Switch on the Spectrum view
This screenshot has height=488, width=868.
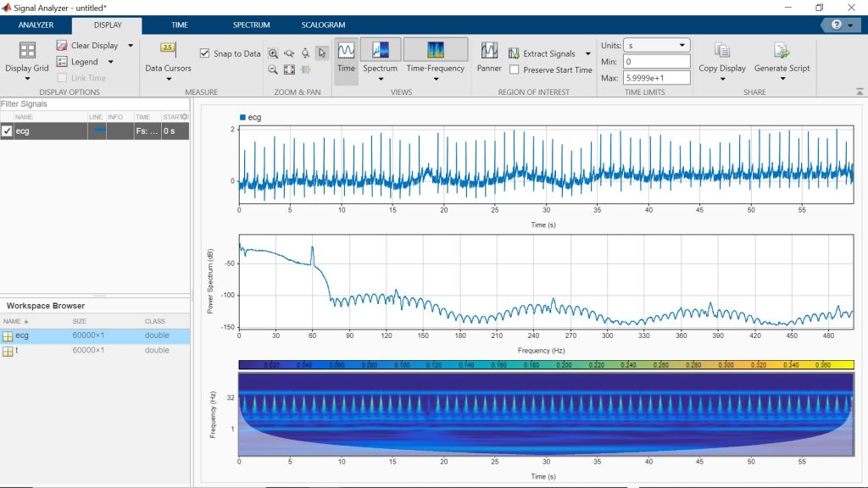click(381, 51)
